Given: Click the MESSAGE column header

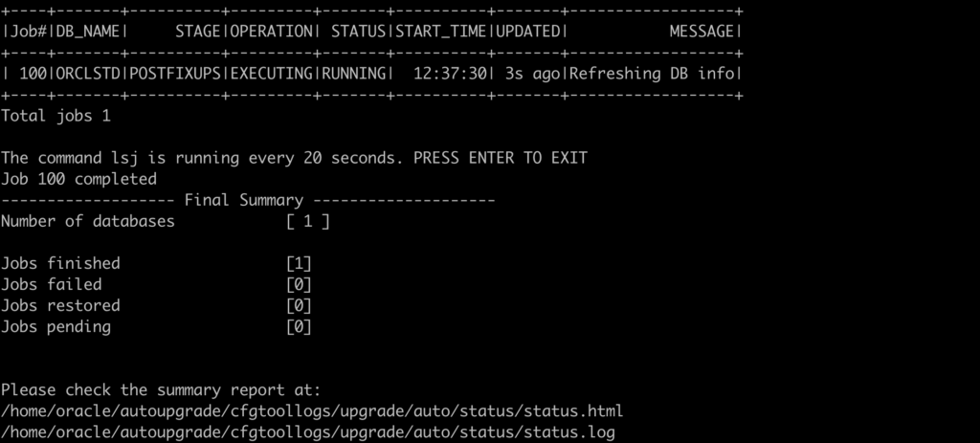Looking at the screenshot, I should coord(702,32).
